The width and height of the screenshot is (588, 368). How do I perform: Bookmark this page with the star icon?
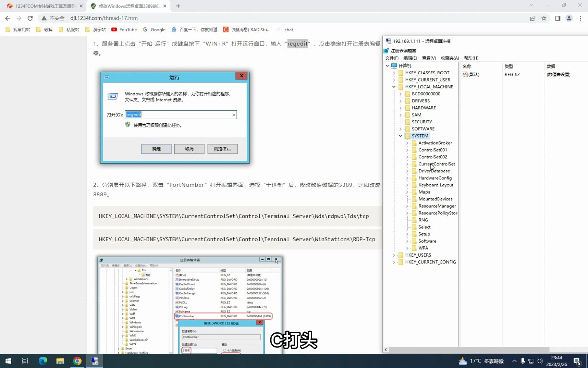tap(544, 18)
